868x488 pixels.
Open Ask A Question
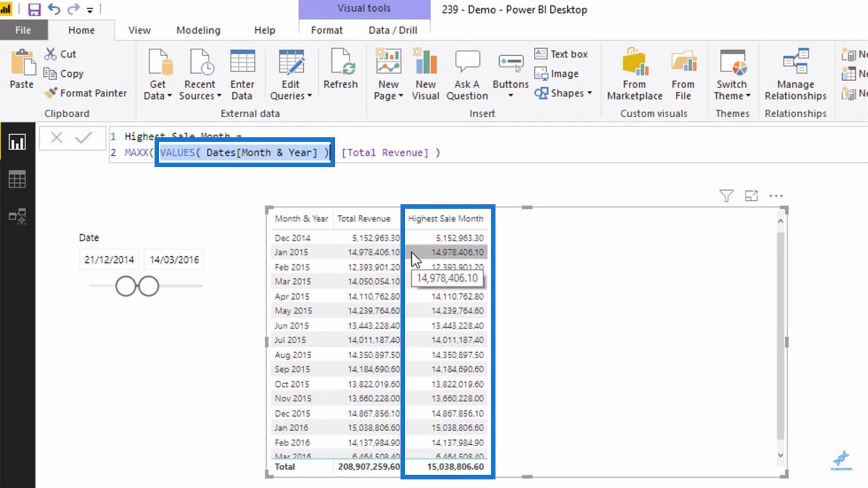[467, 74]
